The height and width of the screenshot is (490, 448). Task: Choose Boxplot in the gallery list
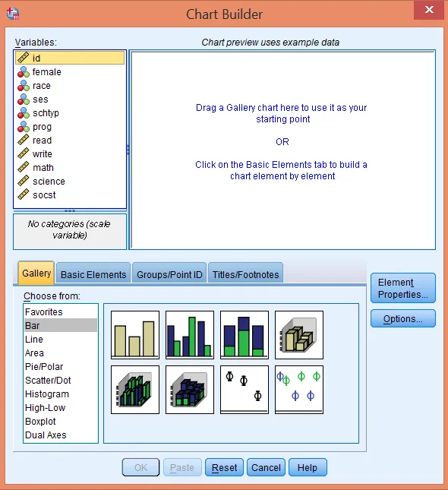pyautogui.click(x=60, y=422)
